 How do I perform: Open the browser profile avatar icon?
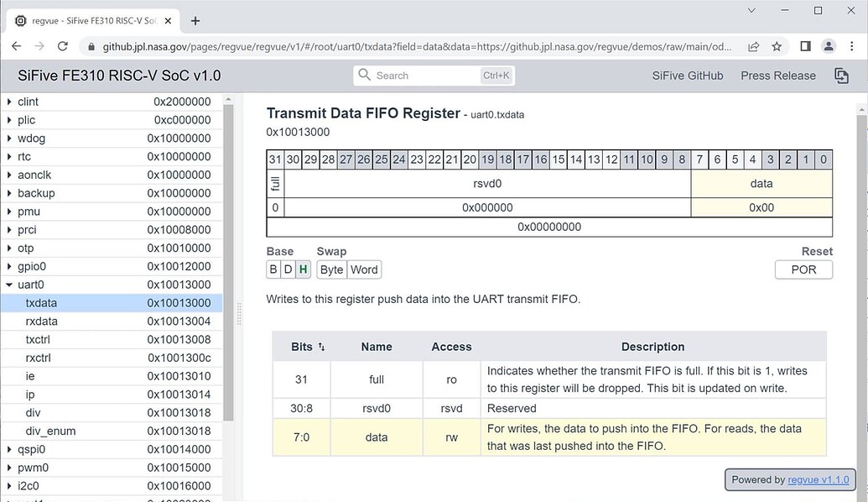828,46
